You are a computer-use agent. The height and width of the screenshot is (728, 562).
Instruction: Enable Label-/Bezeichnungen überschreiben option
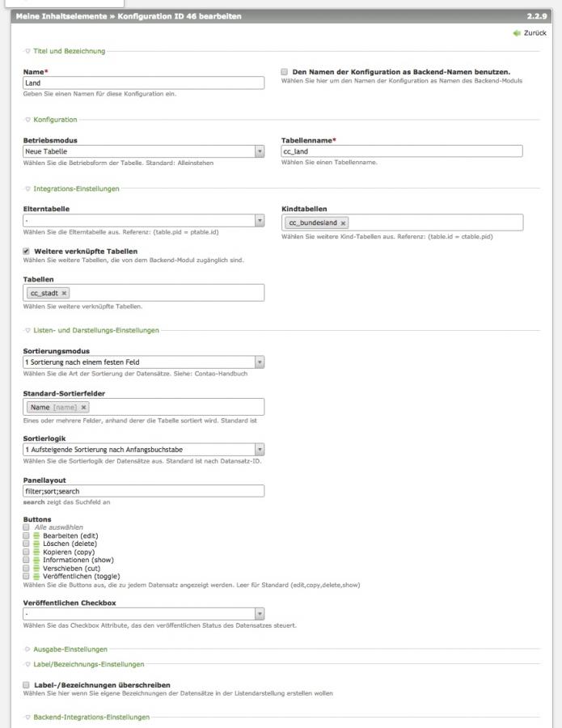(x=27, y=685)
